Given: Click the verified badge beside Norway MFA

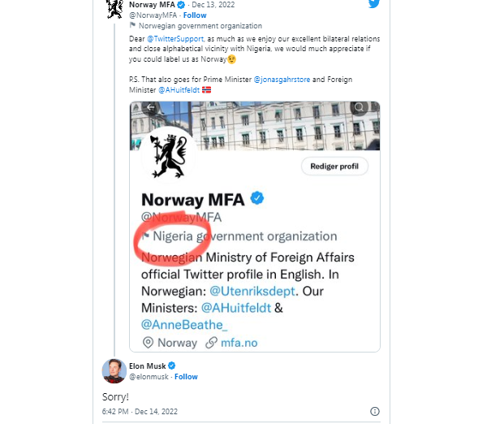Looking at the screenshot, I should tap(182, 4).
